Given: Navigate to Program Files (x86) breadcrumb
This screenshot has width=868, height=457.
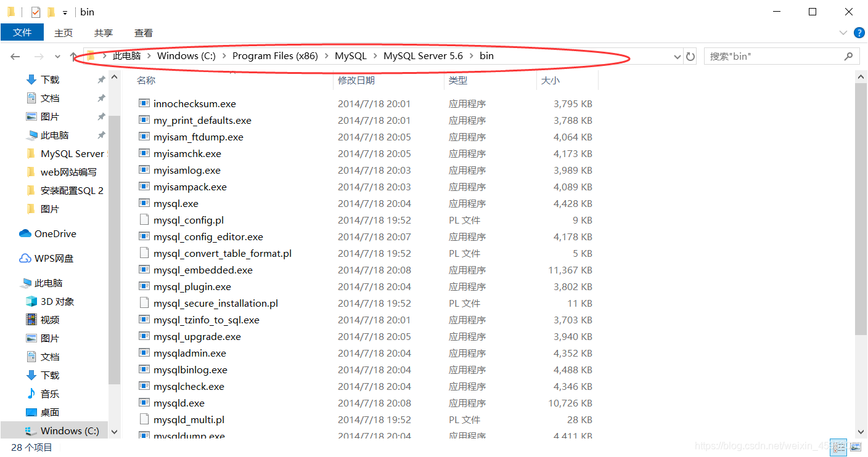Looking at the screenshot, I should click(275, 56).
